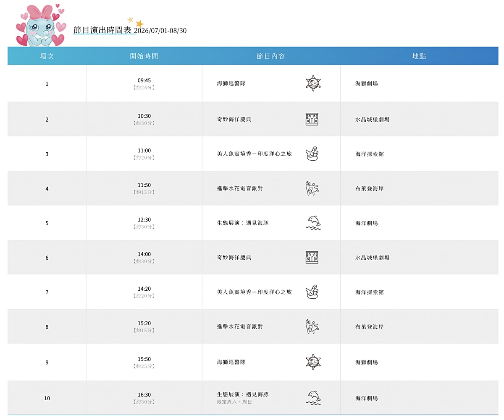Screen dimensions: 504x420
Task: Click the ship wheel icon in row 1
Action: (x=313, y=83)
